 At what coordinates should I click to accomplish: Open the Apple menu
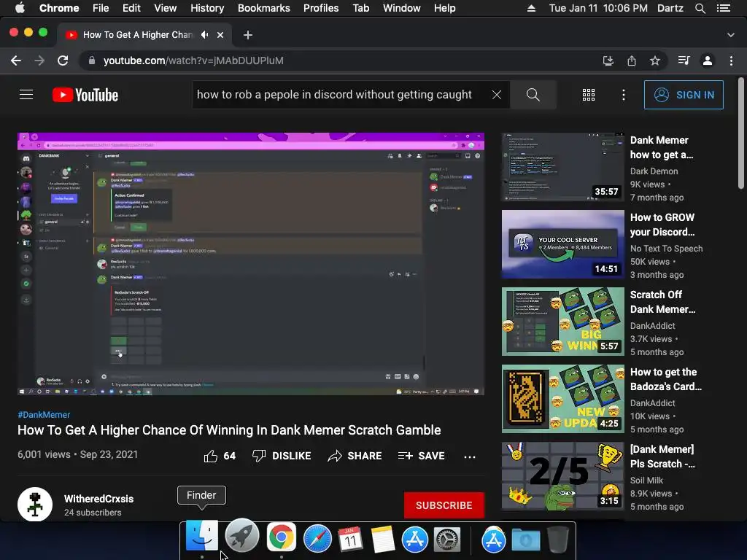[20, 8]
